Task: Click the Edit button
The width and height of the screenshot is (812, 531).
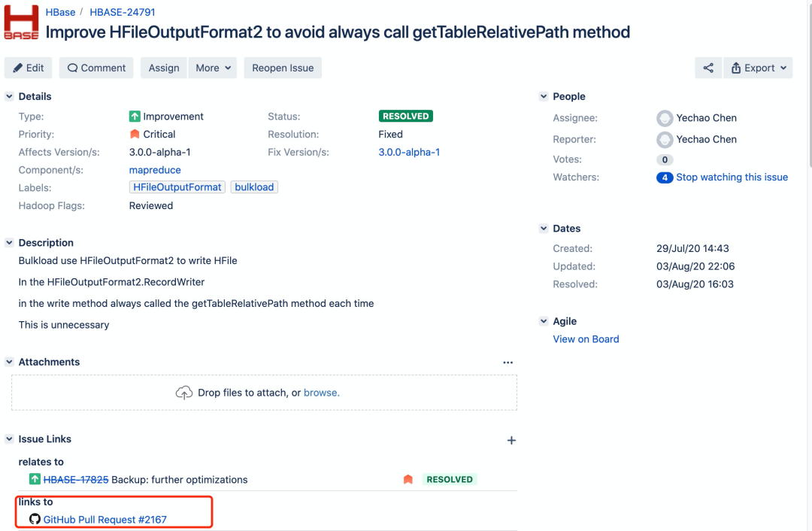Action: point(29,68)
